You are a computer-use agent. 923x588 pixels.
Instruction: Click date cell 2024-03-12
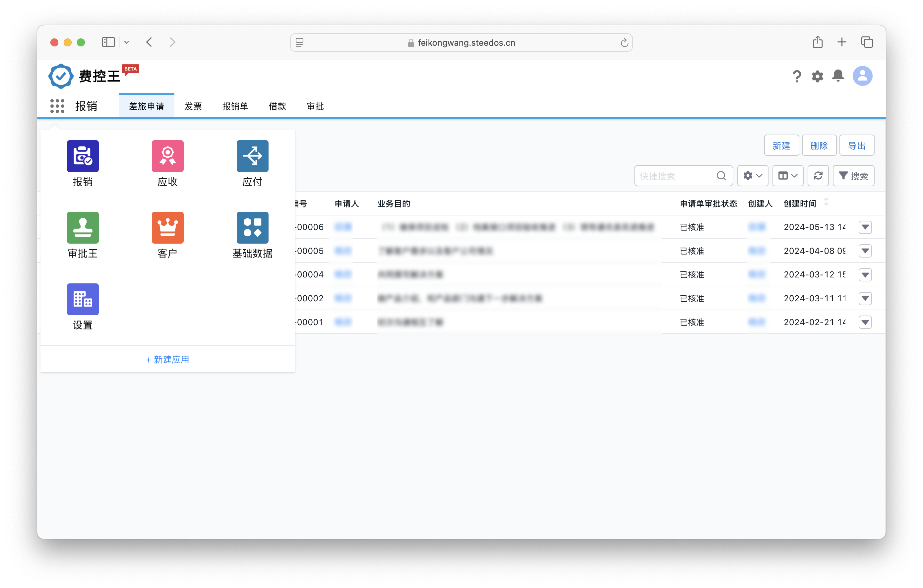point(815,275)
